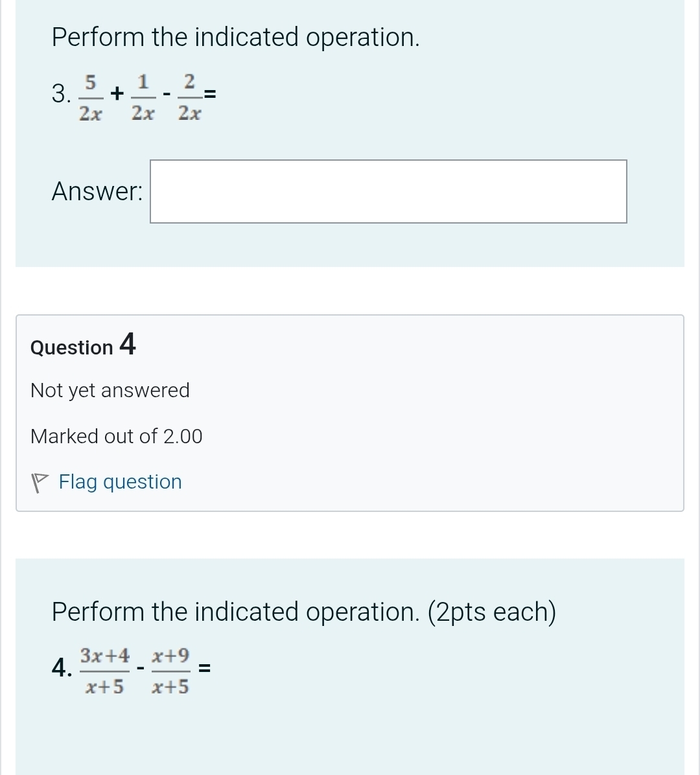Screen dimensions: 700x775
Task: Click the Flag question link
Action: [120, 481]
